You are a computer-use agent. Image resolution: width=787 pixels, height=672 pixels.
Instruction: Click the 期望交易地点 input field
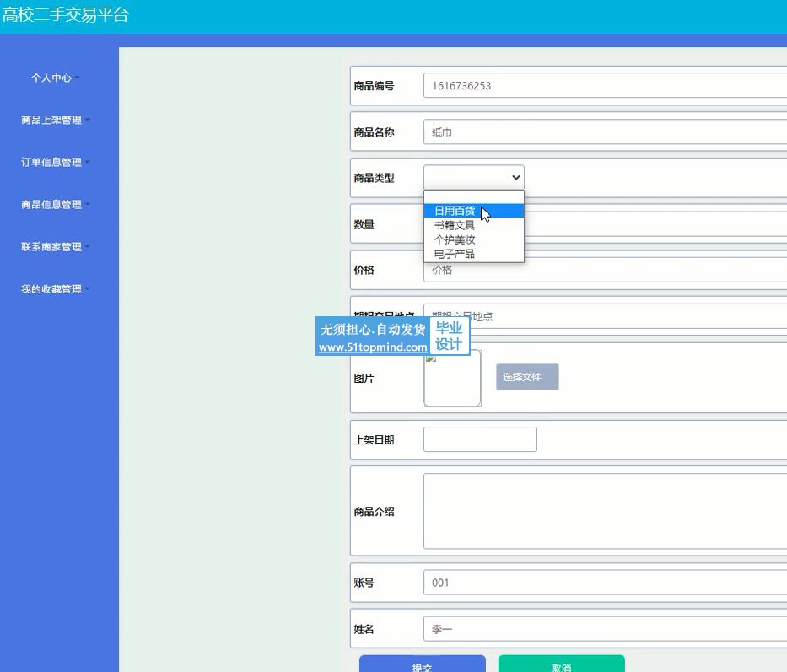(605, 316)
